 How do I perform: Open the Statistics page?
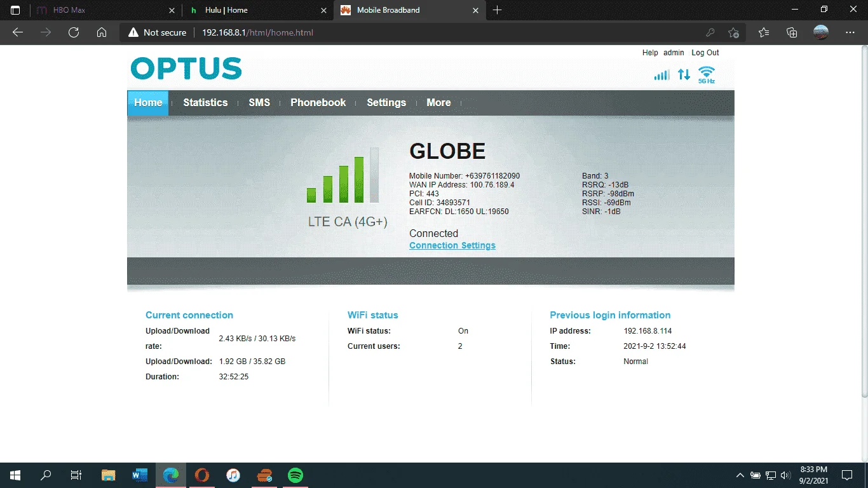tap(205, 103)
